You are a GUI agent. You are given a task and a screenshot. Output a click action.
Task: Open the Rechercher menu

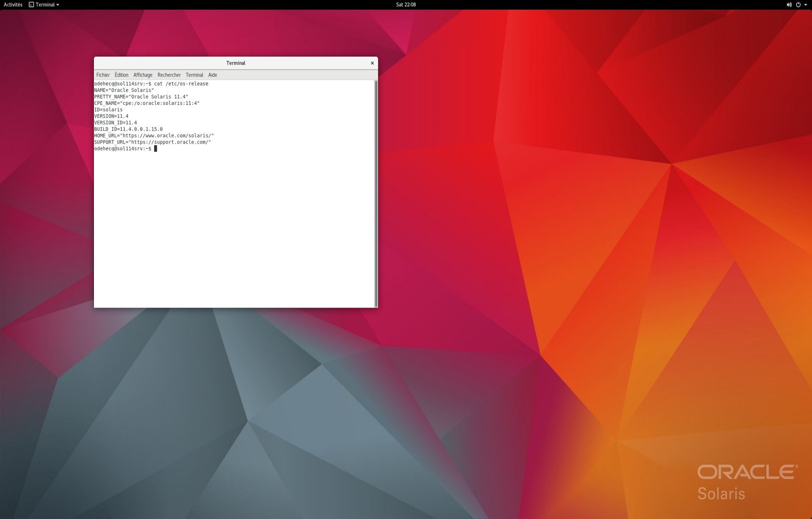pyautogui.click(x=169, y=75)
